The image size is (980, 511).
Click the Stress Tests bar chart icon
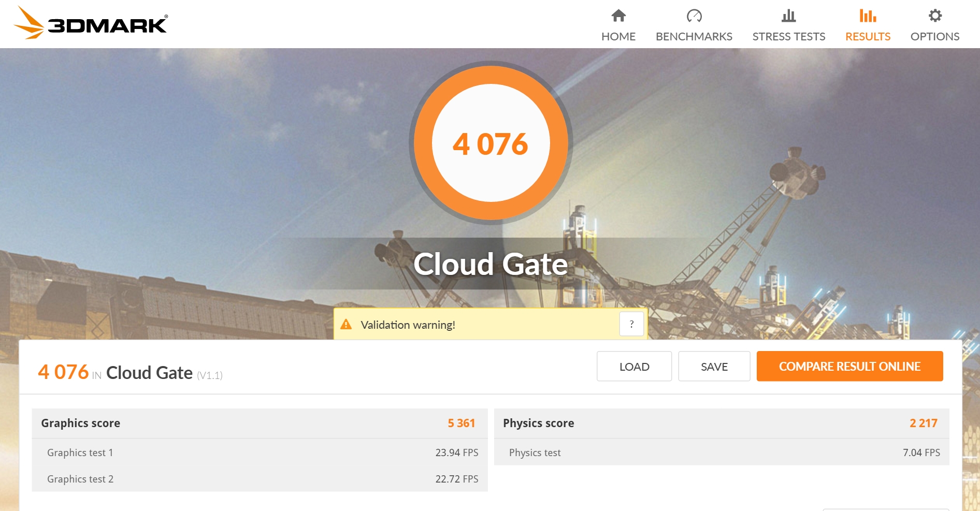click(788, 16)
